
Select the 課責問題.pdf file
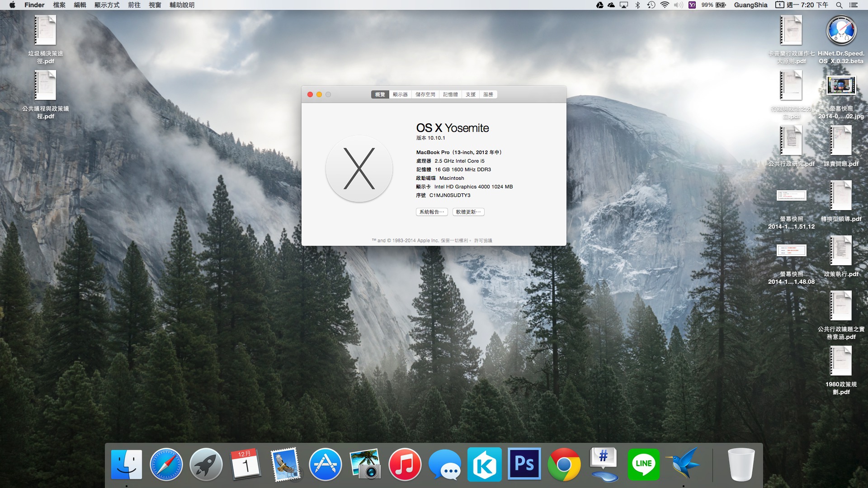tap(841, 146)
